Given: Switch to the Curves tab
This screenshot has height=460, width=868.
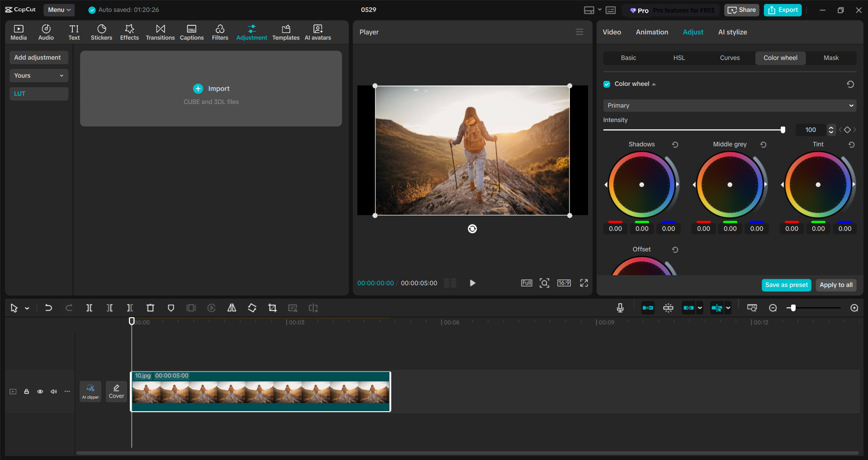Looking at the screenshot, I should pyautogui.click(x=729, y=58).
